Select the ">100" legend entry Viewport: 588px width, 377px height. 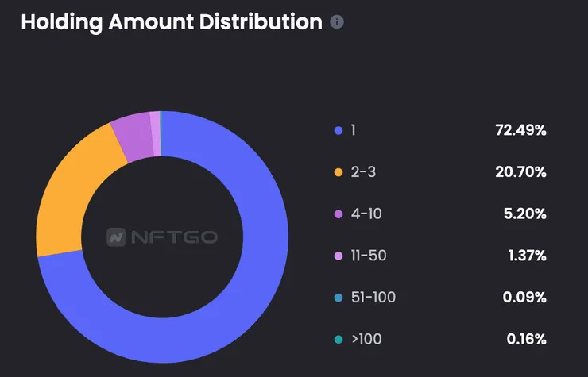366,340
